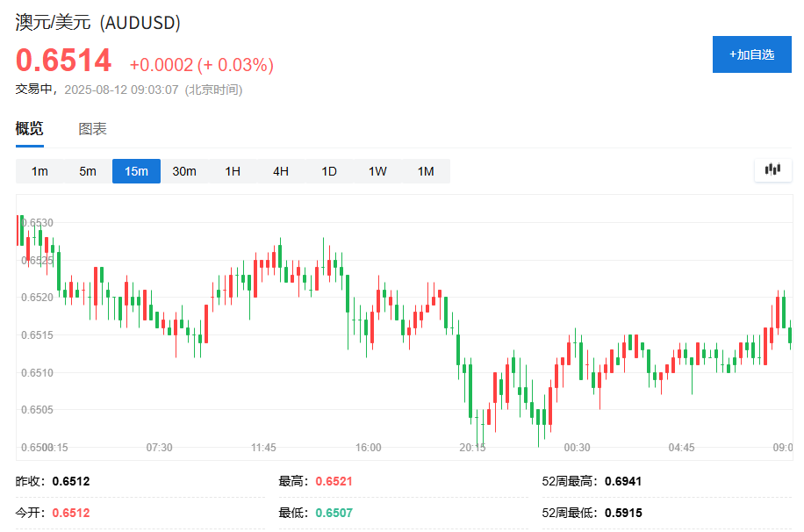Click the 20:15 time axis label

[x=472, y=448]
